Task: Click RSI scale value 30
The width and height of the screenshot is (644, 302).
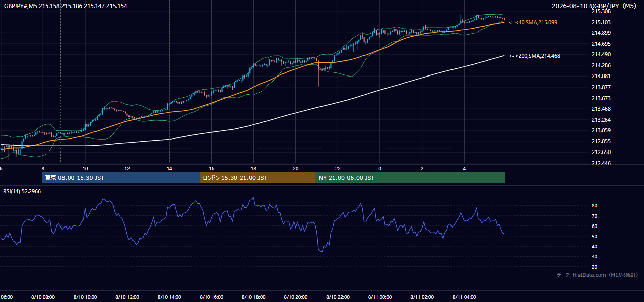Action: pos(594,257)
